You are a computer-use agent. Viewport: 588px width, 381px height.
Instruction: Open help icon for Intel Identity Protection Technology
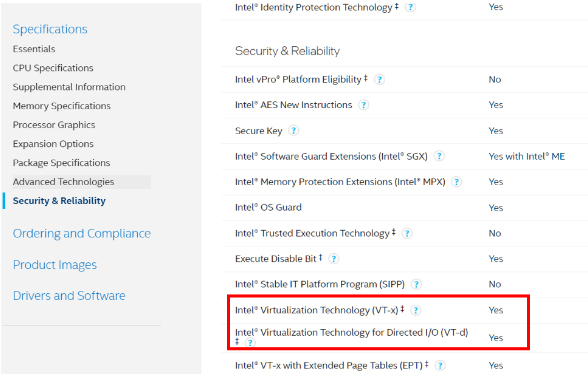[x=410, y=7]
